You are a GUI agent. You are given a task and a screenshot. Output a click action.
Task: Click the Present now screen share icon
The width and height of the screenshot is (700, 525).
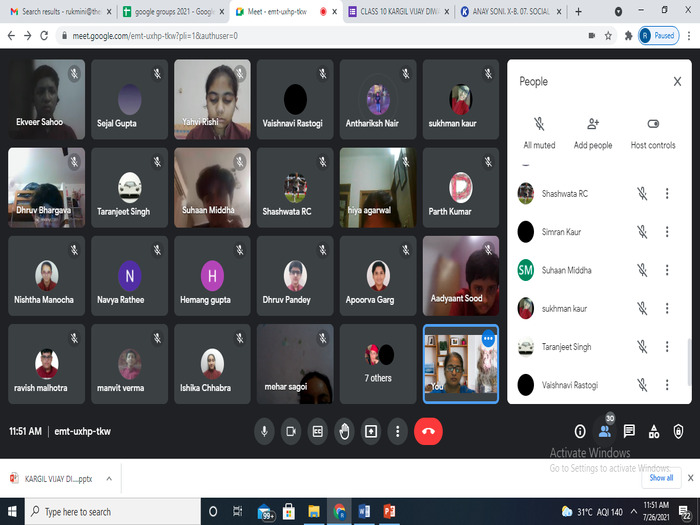371,431
